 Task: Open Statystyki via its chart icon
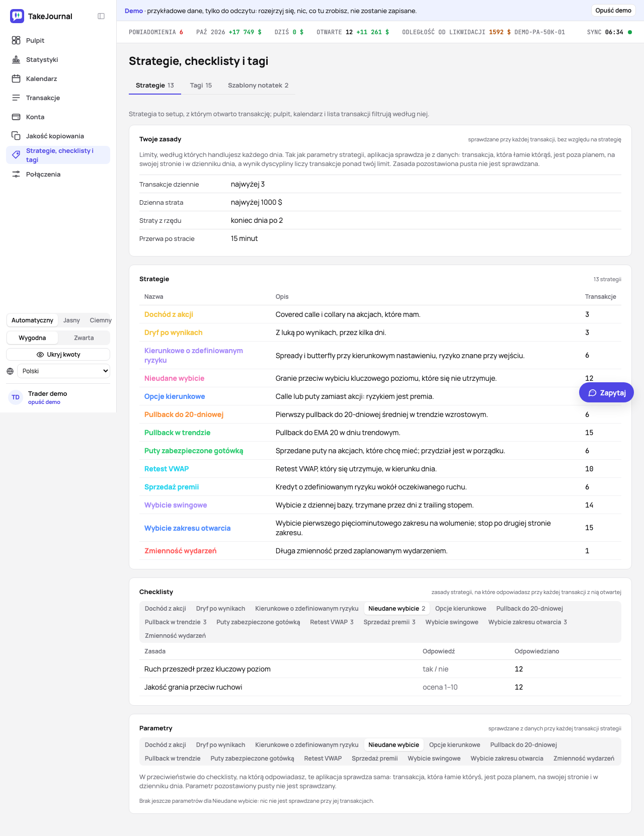tap(16, 59)
